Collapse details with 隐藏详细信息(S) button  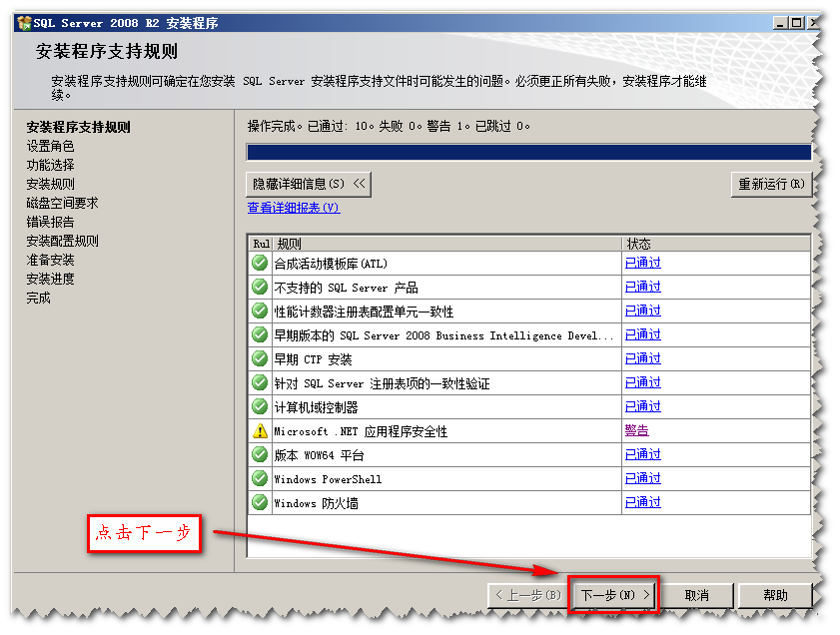[x=309, y=184]
